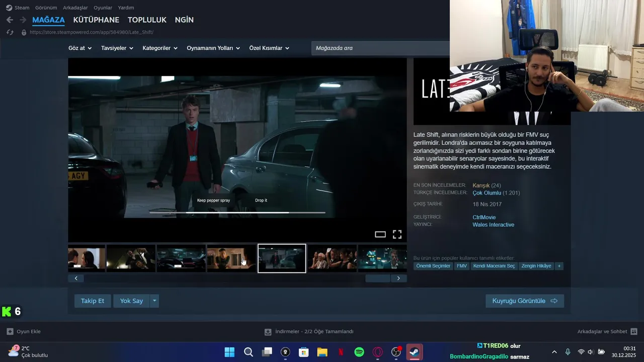Open the Windows Start menu

coord(229,352)
